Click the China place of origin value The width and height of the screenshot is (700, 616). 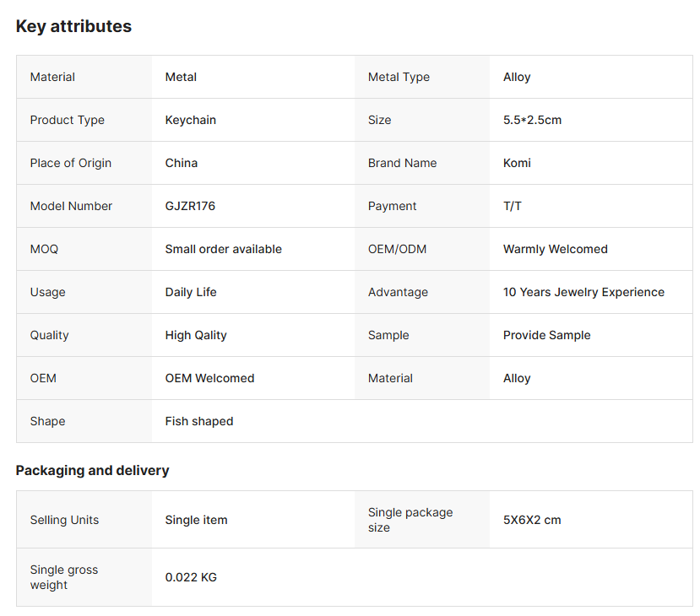[181, 163]
